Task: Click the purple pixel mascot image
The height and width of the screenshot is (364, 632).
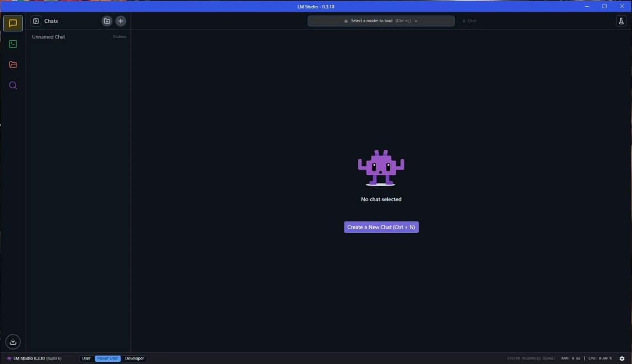Action: 381,168
